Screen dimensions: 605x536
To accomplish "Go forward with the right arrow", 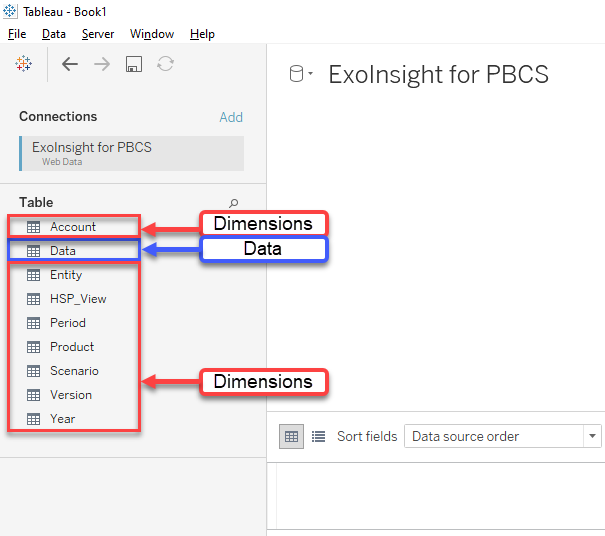I will (102, 64).
